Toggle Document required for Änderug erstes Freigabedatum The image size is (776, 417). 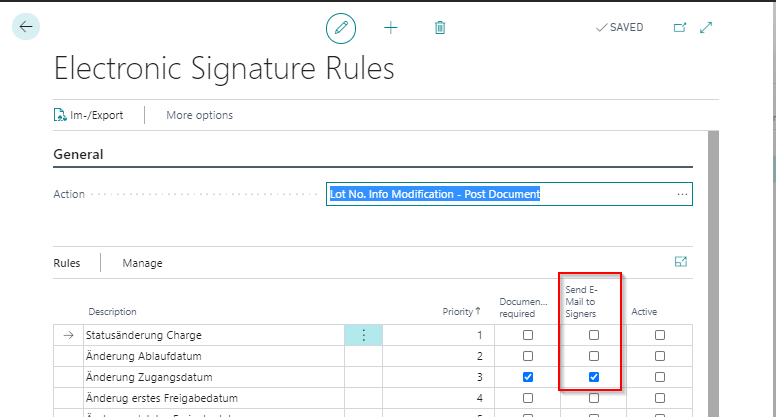pyautogui.click(x=528, y=398)
